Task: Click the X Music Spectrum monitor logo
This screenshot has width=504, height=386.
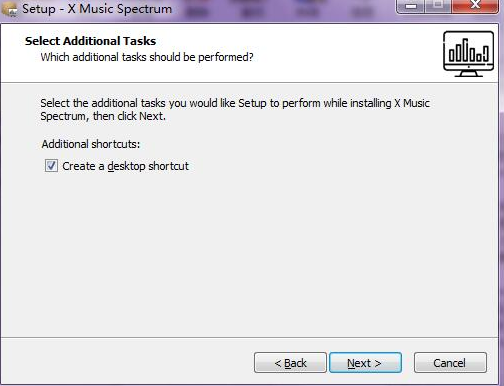Action: (468, 54)
